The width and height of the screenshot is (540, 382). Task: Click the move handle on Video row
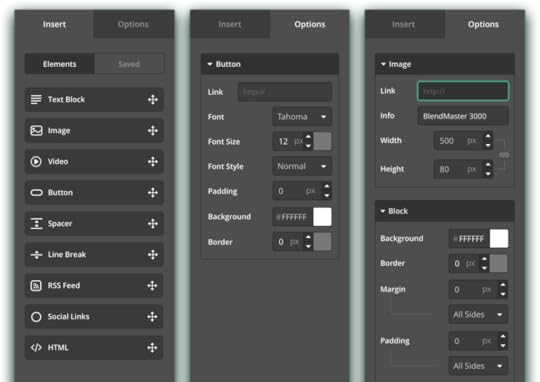pyautogui.click(x=153, y=162)
